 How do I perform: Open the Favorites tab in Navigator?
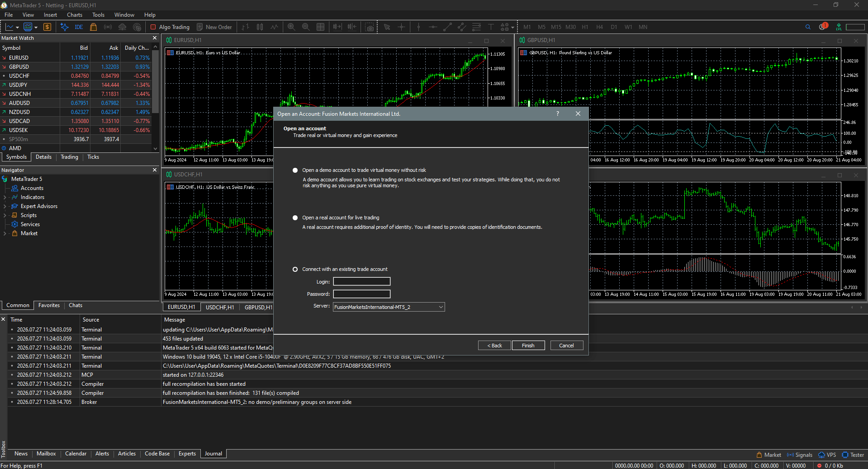49,305
